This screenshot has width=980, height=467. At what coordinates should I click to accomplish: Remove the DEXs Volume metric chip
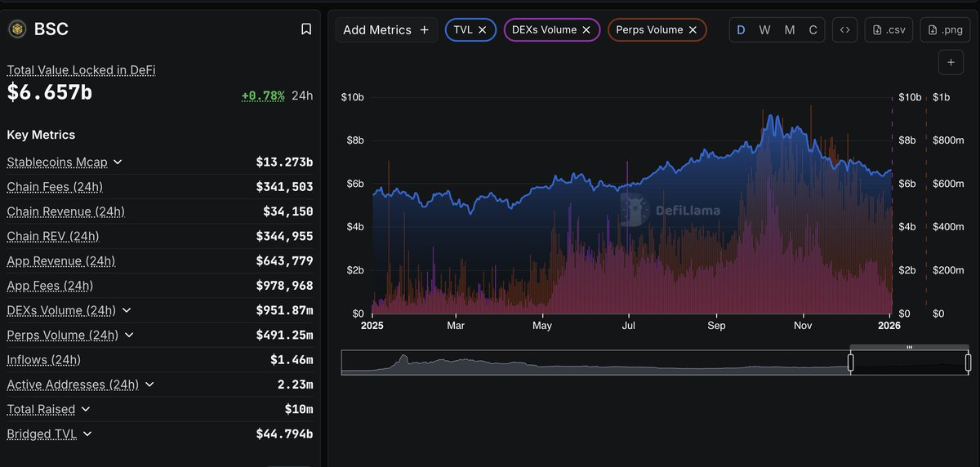(x=586, y=30)
